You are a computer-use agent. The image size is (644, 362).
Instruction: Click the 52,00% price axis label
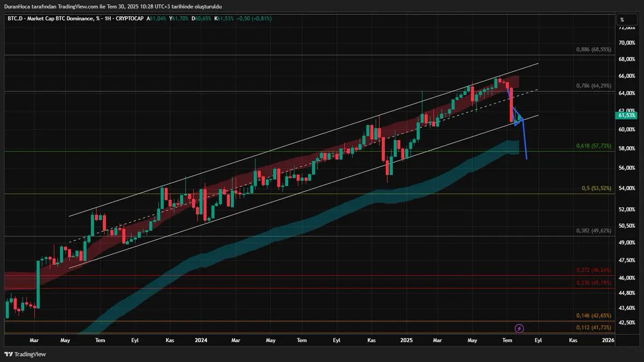(626, 209)
